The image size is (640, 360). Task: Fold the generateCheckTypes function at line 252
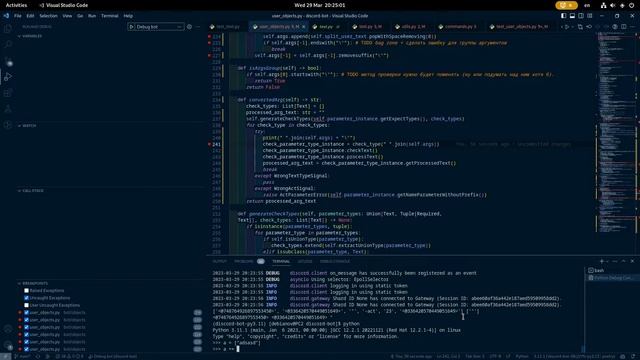click(233, 214)
